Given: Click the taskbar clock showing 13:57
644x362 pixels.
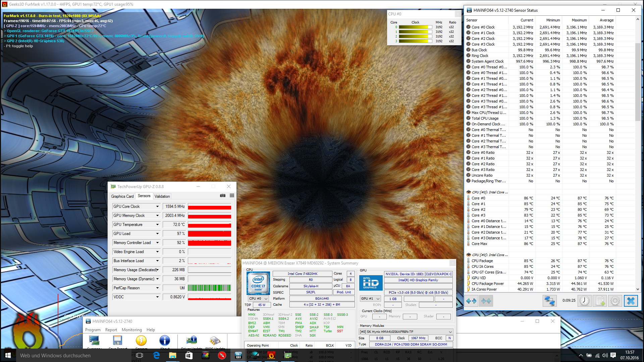Looking at the screenshot, I should pos(630,355).
